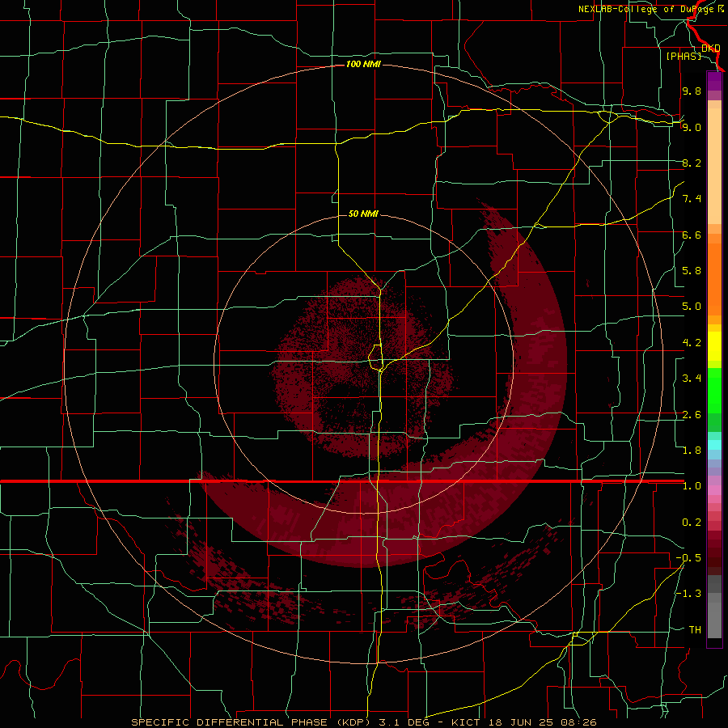
Task: Click the yellow band in the color scale
Action: [714, 346]
